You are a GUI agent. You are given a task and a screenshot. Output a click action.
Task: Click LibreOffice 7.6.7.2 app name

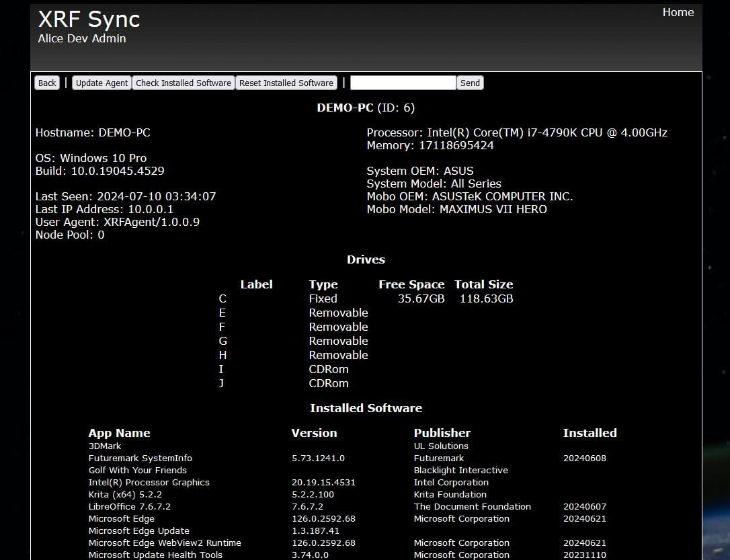(x=130, y=506)
